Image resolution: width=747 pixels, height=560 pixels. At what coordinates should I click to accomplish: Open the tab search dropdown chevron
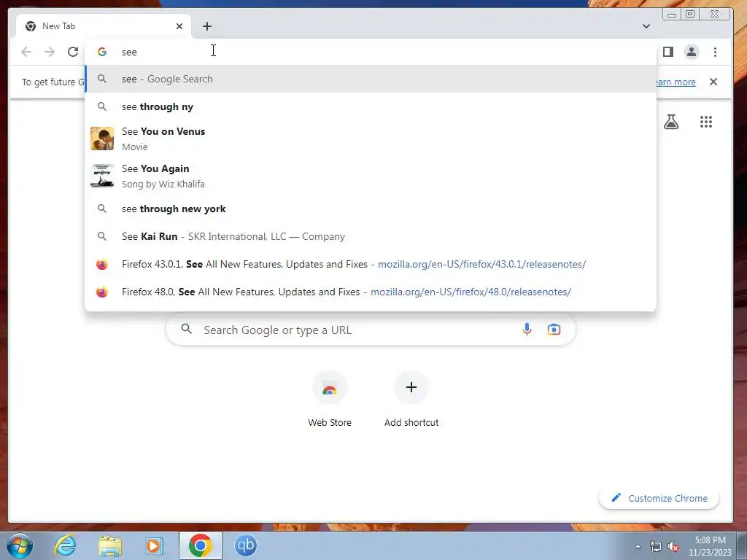[646, 26]
